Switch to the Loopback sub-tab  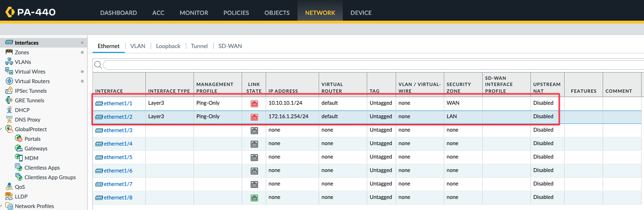click(168, 46)
